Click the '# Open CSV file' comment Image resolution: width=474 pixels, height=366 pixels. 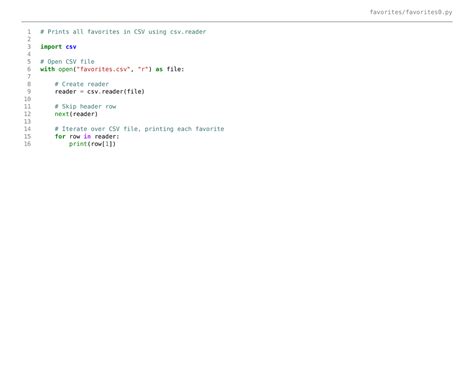pos(67,62)
